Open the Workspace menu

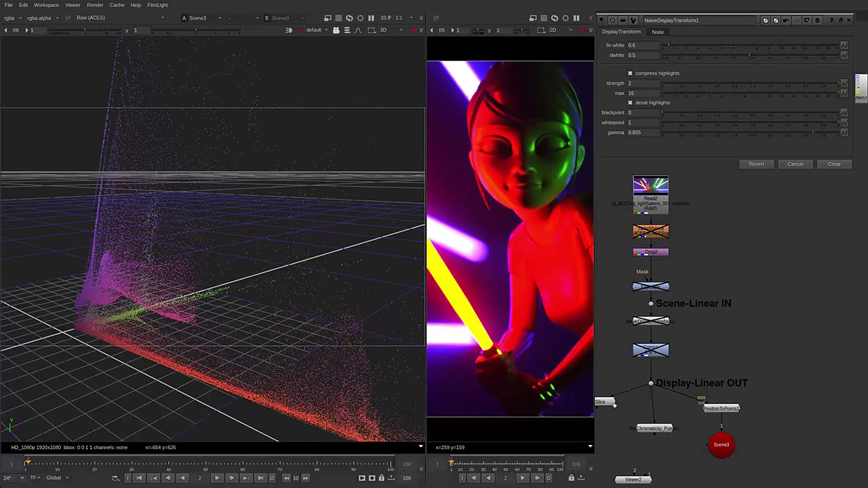coord(46,5)
